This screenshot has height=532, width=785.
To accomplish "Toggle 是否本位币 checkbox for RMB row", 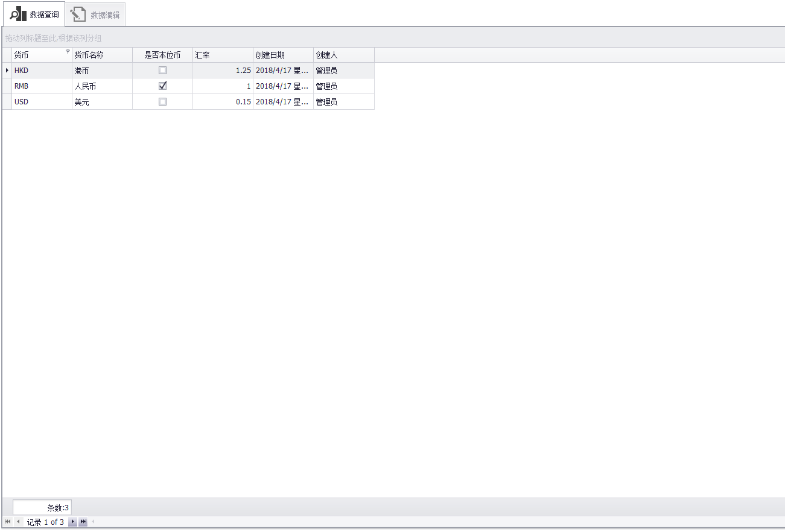I will pyautogui.click(x=162, y=86).
